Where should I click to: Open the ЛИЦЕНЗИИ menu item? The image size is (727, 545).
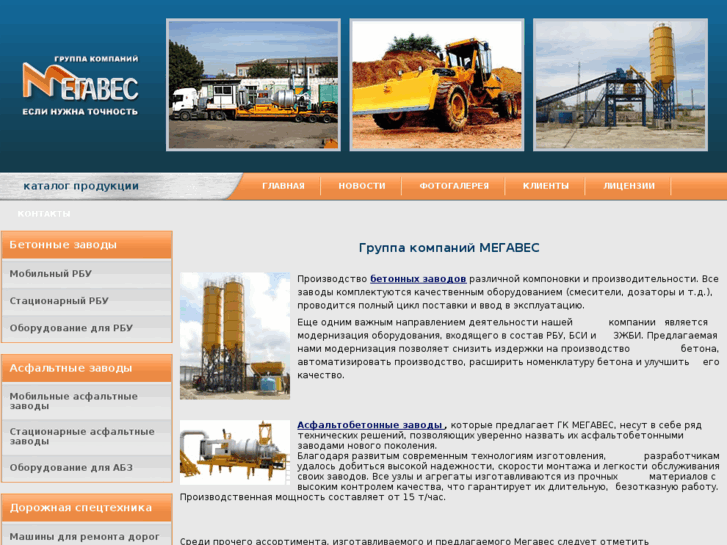[x=629, y=186]
